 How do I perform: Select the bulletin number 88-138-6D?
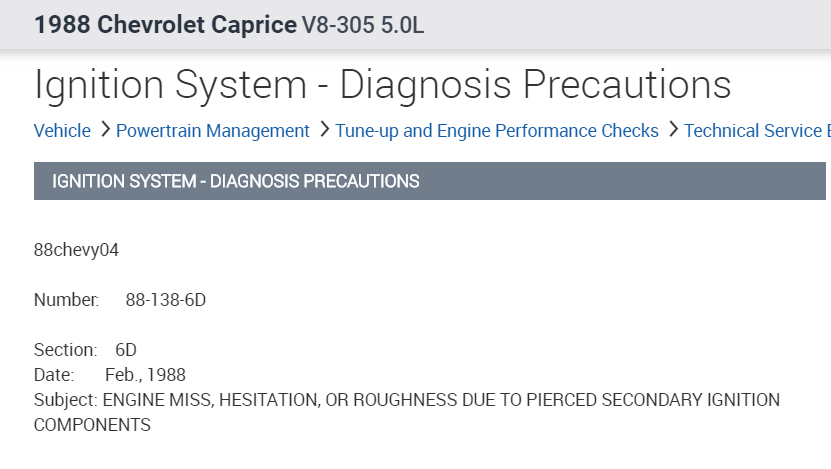(x=165, y=300)
